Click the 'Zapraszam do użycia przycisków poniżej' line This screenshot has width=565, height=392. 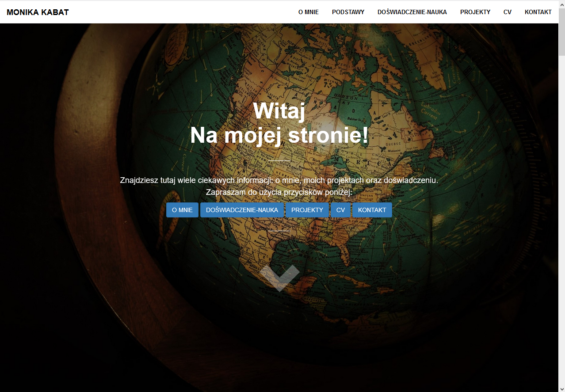point(279,192)
